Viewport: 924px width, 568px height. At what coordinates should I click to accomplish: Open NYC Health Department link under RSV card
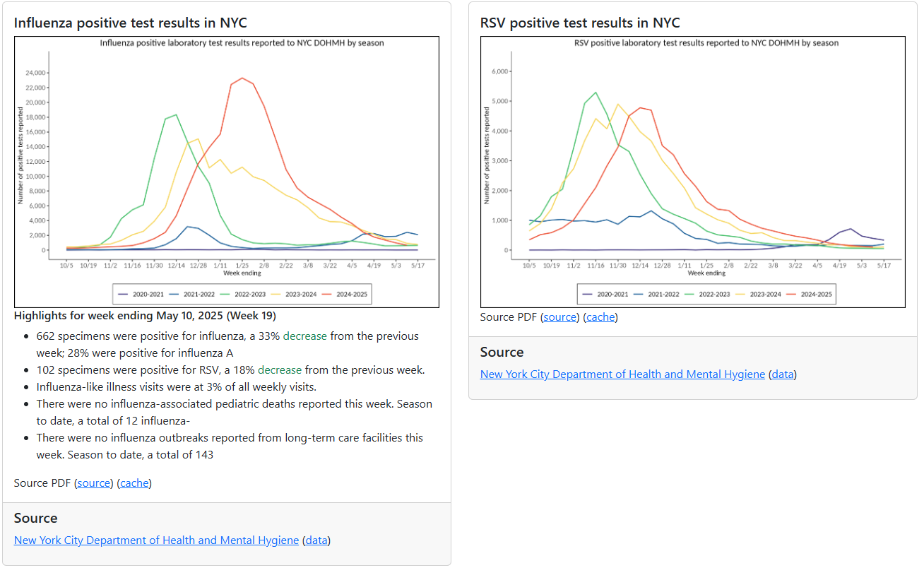tap(622, 374)
